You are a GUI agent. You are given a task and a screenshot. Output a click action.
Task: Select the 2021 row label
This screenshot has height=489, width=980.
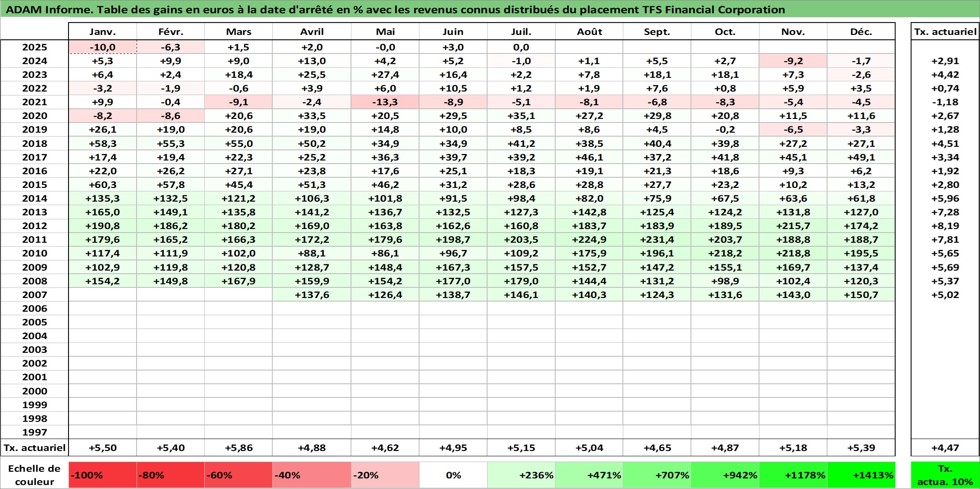pyautogui.click(x=34, y=102)
